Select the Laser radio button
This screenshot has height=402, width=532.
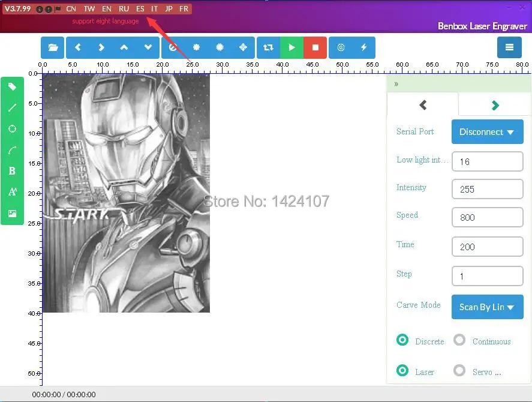[x=402, y=370]
